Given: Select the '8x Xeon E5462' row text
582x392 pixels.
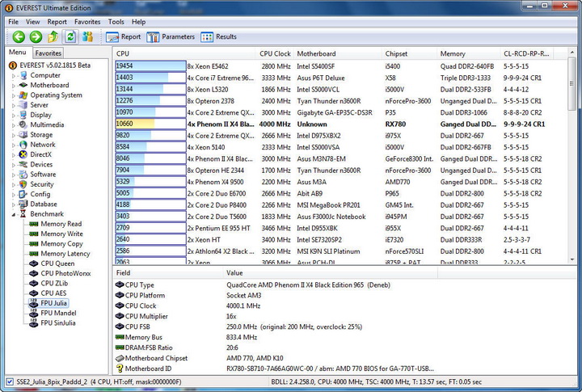Looking at the screenshot, I should pyautogui.click(x=208, y=66).
